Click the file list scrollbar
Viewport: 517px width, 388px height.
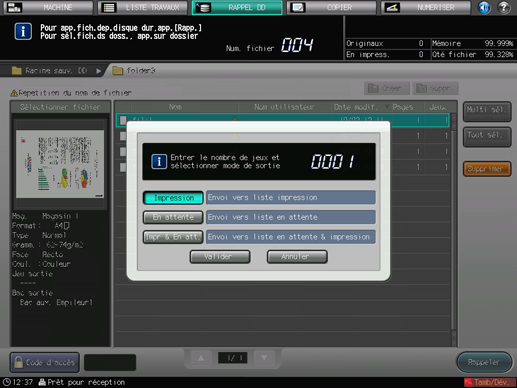(454, 230)
